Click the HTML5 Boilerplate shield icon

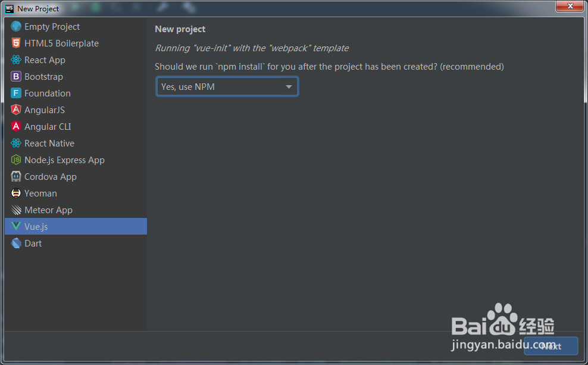pyautogui.click(x=16, y=43)
